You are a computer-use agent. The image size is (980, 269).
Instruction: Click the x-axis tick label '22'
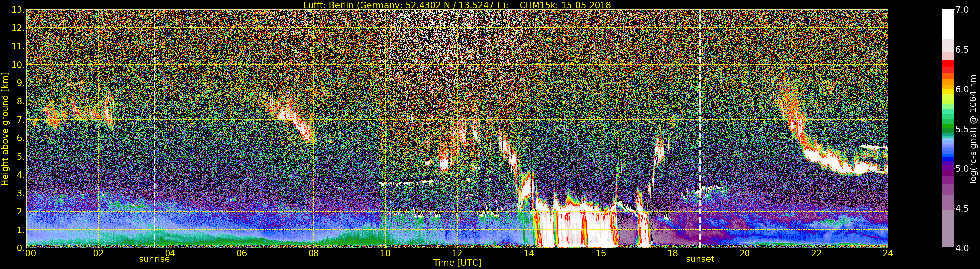click(816, 253)
